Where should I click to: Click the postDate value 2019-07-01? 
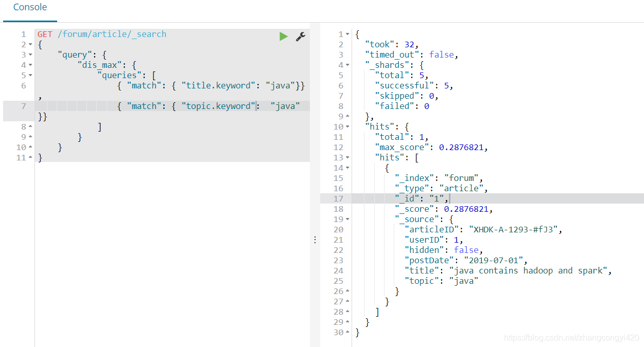click(494, 260)
